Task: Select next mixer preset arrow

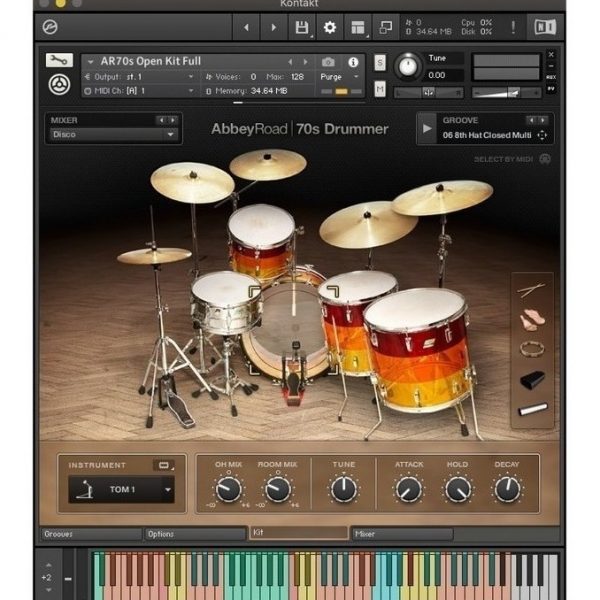Action: 173,120
